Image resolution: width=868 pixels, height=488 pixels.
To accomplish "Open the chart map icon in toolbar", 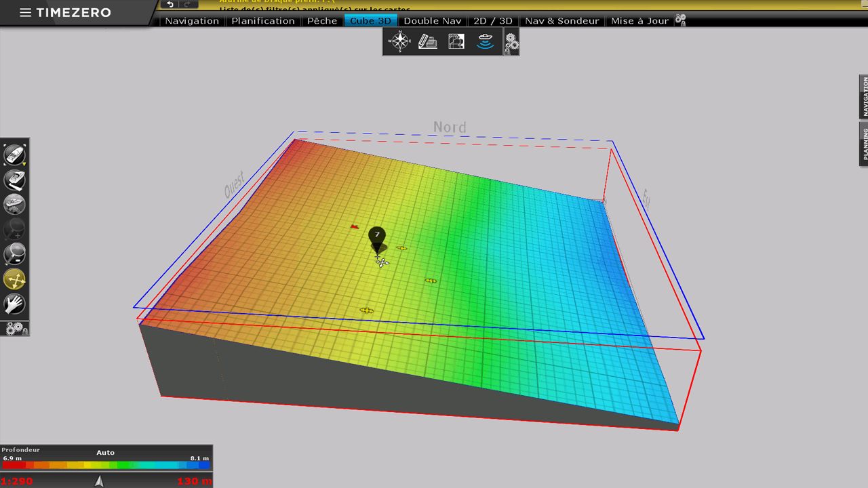I will point(456,42).
